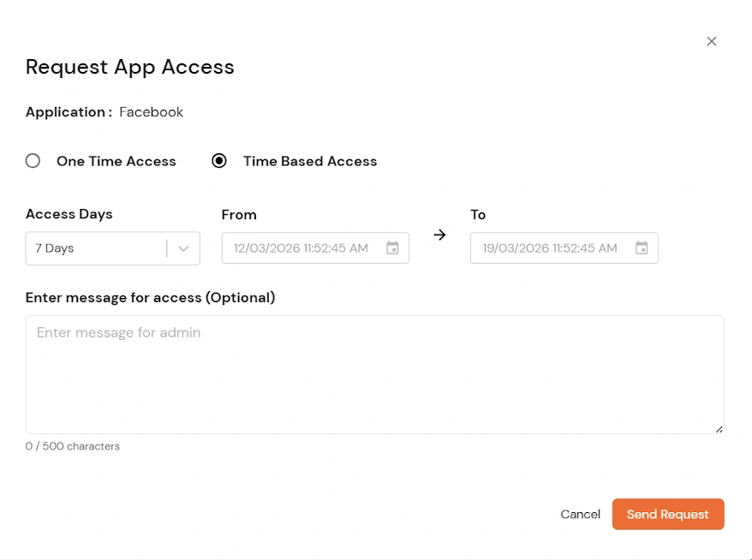Click the X icon to dismiss the dialog

712,41
